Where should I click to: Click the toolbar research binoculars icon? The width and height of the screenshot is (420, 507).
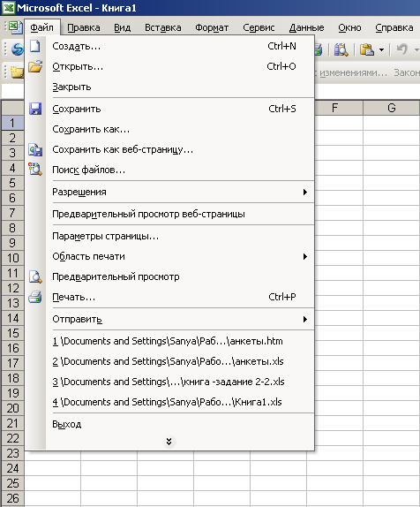[x=341, y=49]
